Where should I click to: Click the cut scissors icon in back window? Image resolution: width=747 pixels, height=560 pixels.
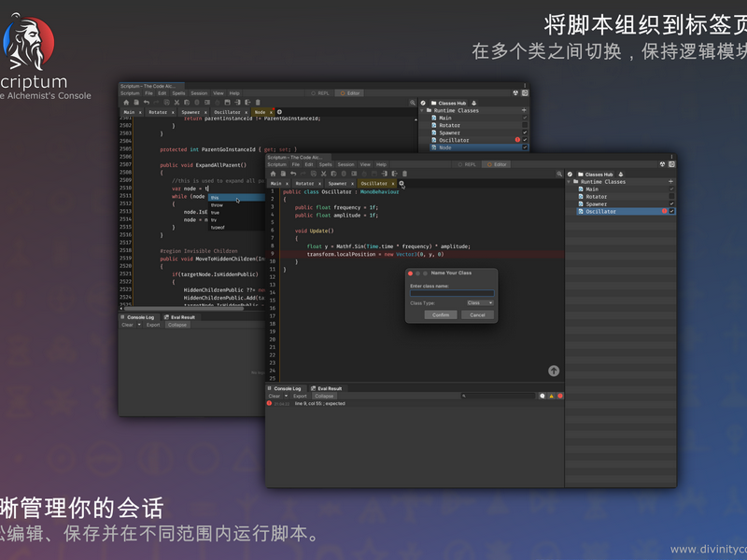click(176, 103)
